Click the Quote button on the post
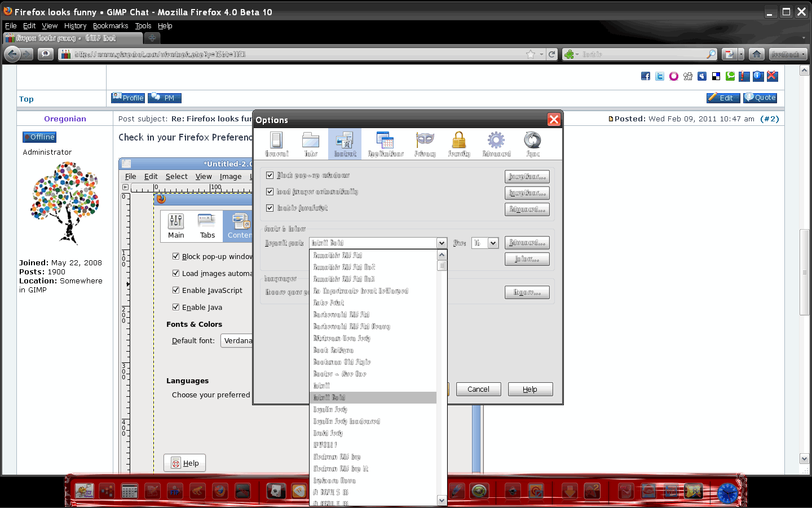This screenshot has width=812, height=508. click(760, 98)
